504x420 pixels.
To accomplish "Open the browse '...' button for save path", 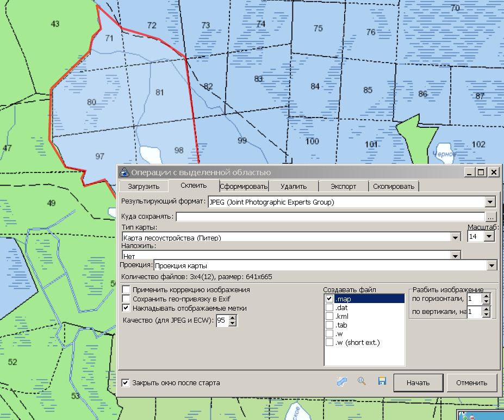I will point(491,217).
